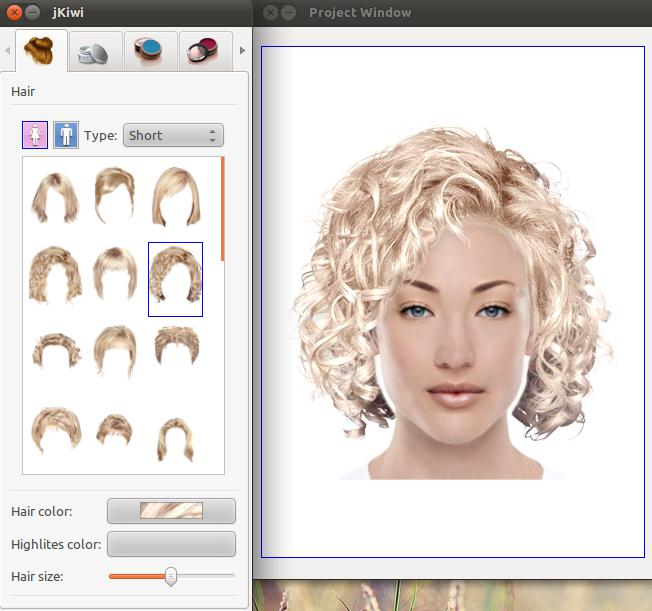Choose the wavy hairstyle at start of second row
Screen dimensions: 652x611
tap(55, 275)
